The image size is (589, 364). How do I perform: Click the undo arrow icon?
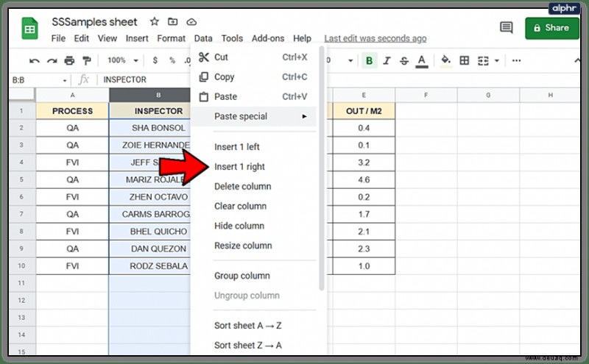34,61
